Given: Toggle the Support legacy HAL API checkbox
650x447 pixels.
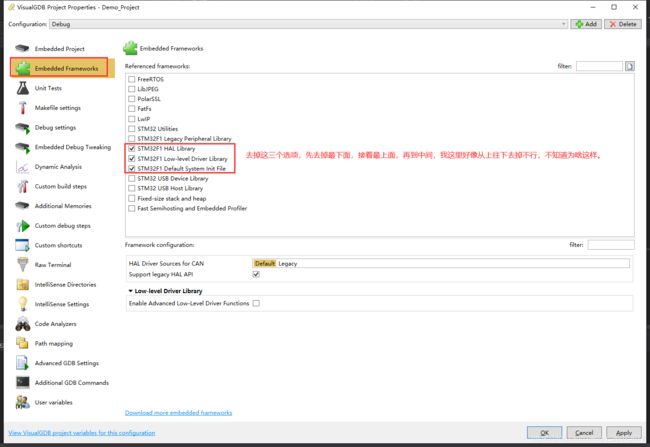Looking at the screenshot, I should (x=256, y=274).
